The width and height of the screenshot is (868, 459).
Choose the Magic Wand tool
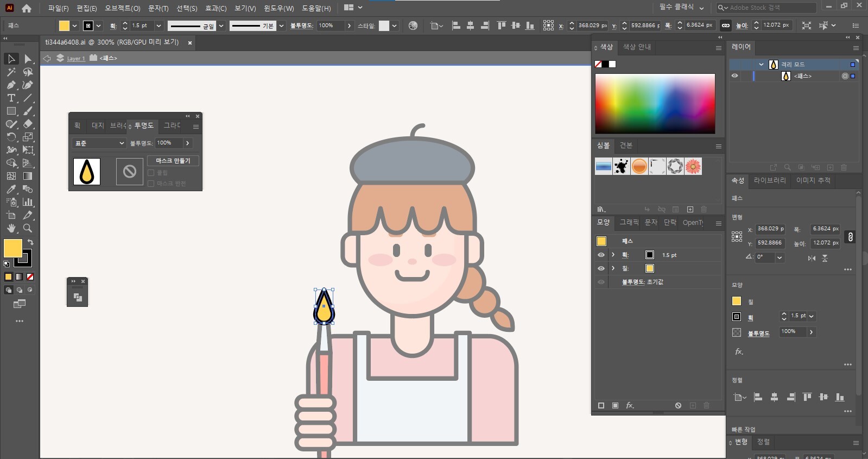click(11, 72)
